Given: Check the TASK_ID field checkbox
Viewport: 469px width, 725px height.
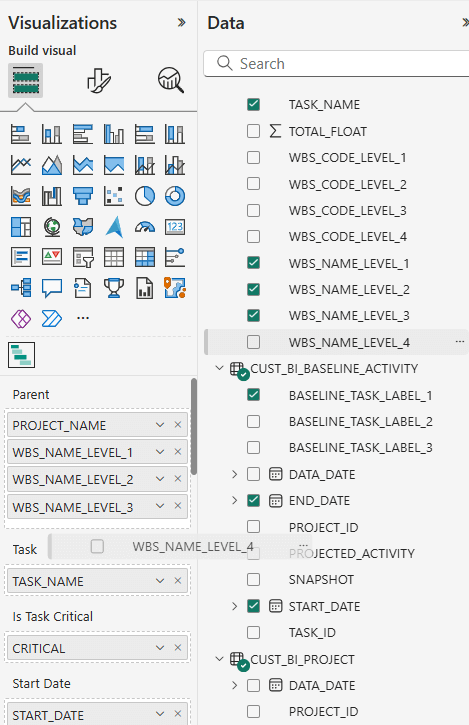Looking at the screenshot, I should [x=253, y=632].
